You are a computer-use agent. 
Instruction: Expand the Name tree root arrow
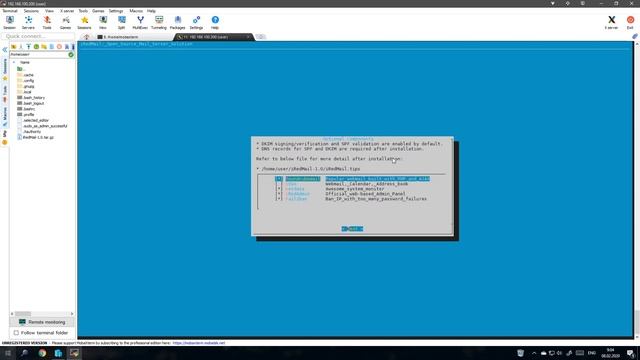(14, 62)
